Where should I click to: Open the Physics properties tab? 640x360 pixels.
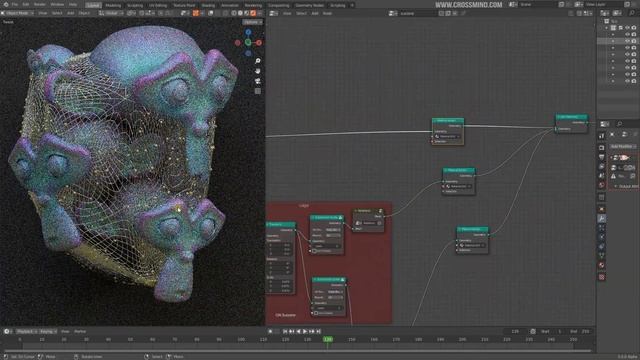(602, 237)
